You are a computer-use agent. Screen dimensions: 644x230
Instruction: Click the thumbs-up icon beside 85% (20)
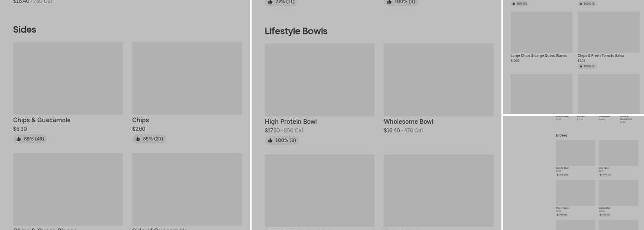pyautogui.click(x=138, y=139)
